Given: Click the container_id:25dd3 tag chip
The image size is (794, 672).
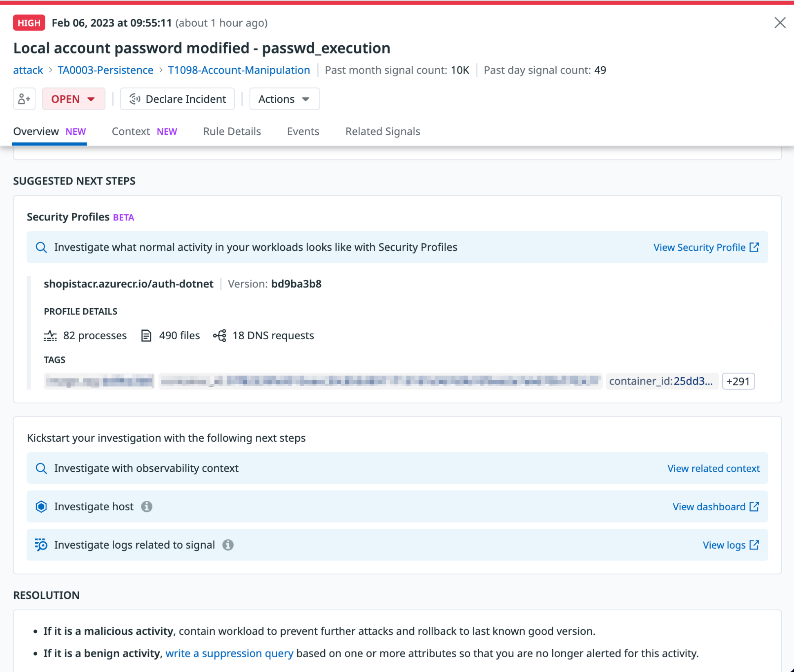Looking at the screenshot, I should tap(661, 381).
